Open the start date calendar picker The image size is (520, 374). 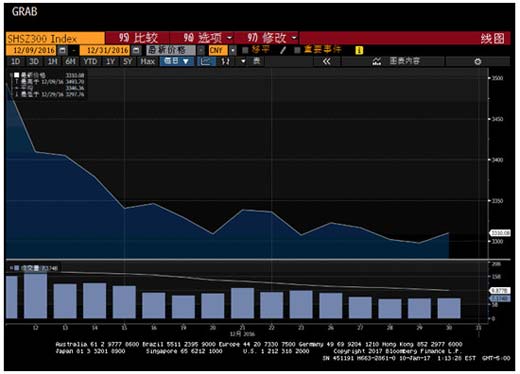pos(62,50)
